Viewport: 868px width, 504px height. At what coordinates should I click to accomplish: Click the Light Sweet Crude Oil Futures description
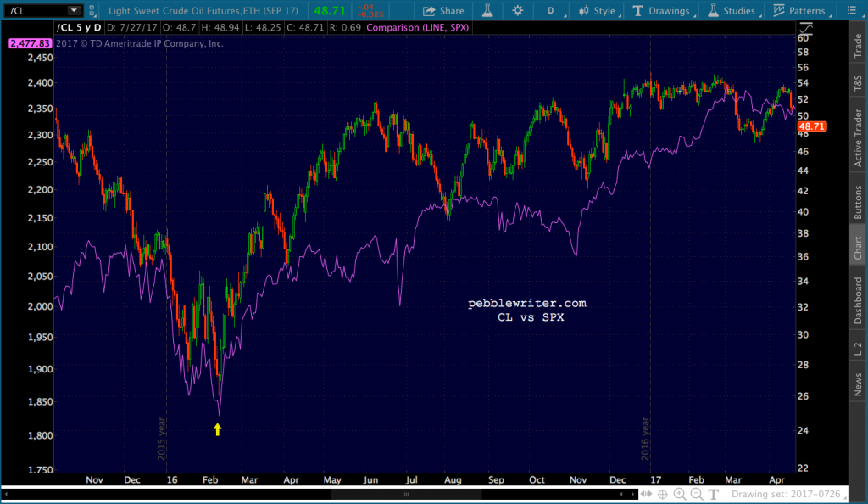[x=203, y=10]
